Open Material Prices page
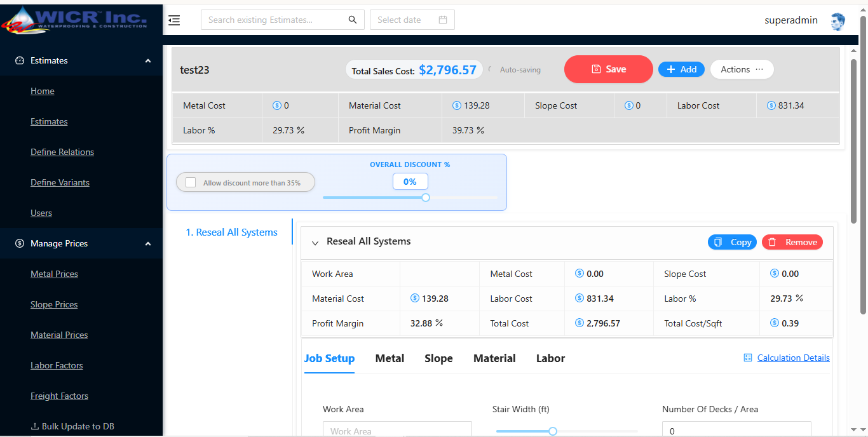868x437 pixels. [59, 335]
